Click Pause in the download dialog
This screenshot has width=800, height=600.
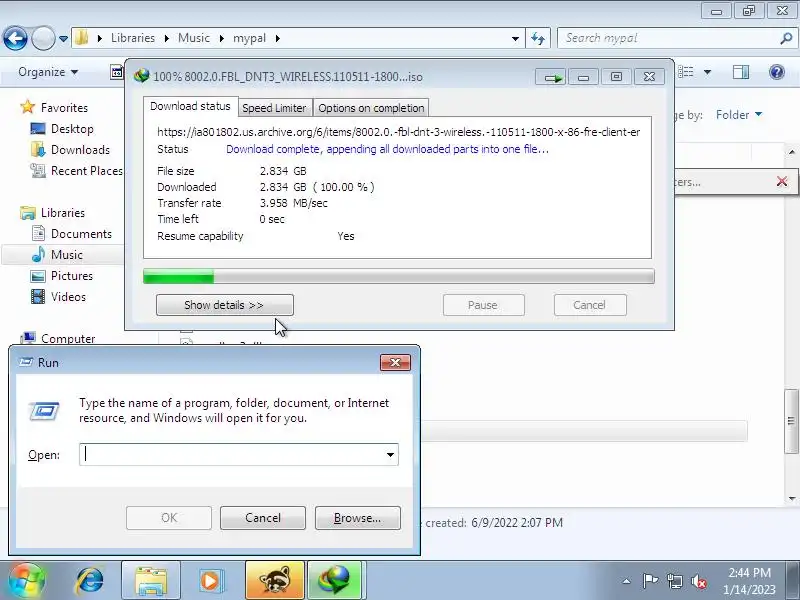point(483,305)
